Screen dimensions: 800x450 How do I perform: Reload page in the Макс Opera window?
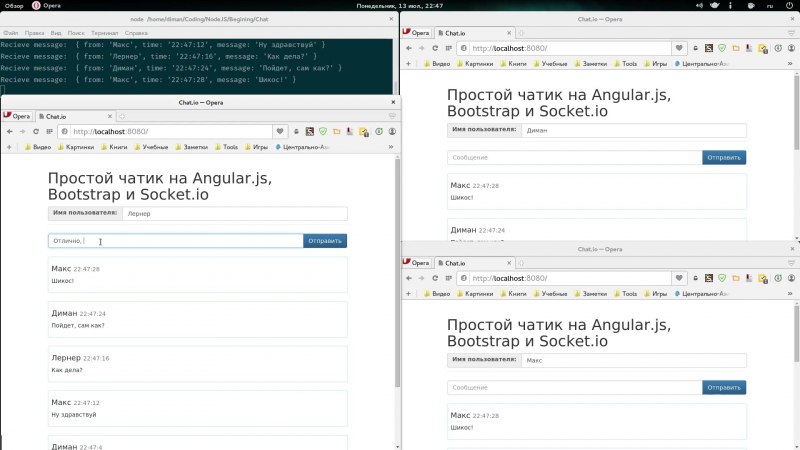click(435, 278)
